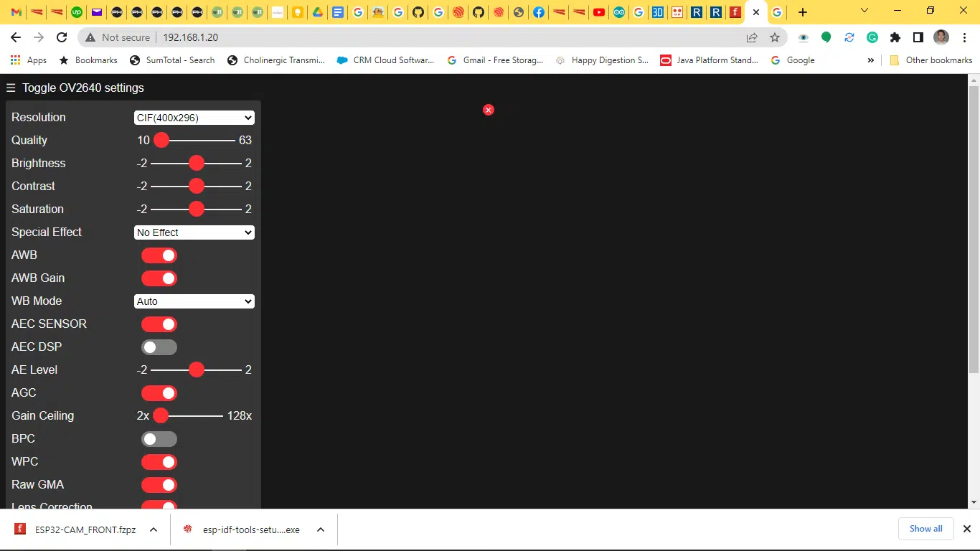Go back with the back arrow
Viewport: 980px width, 551px height.
coord(16,37)
